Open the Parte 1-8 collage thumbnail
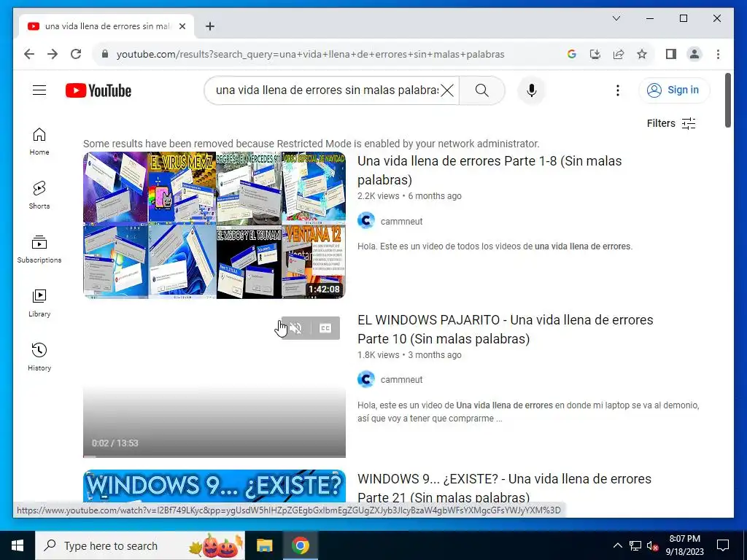Viewport: 747px width, 560px height. [214, 225]
